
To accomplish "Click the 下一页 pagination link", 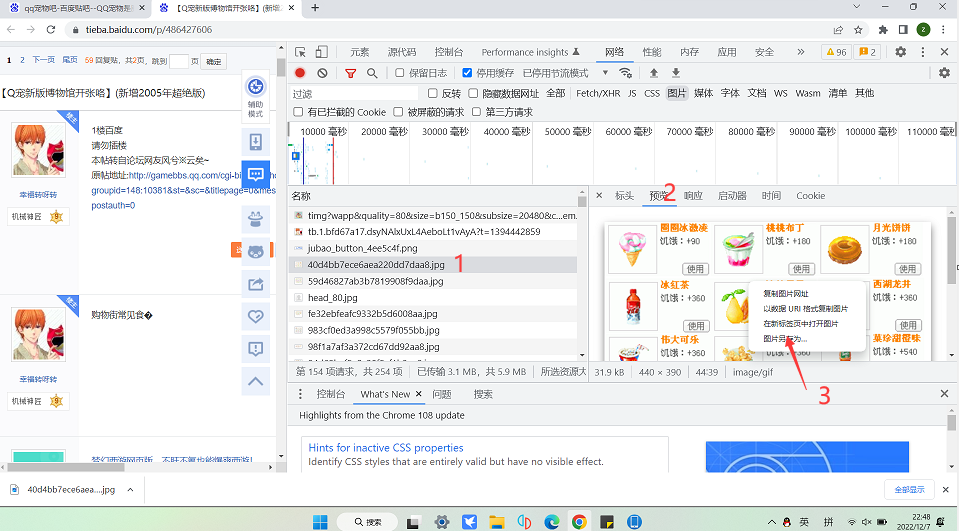I will point(43,60).
